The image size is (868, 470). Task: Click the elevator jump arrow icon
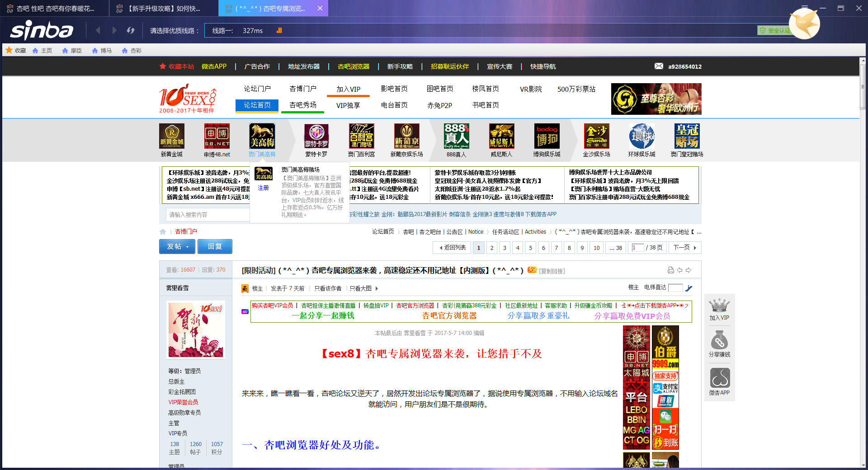(689, 288)
